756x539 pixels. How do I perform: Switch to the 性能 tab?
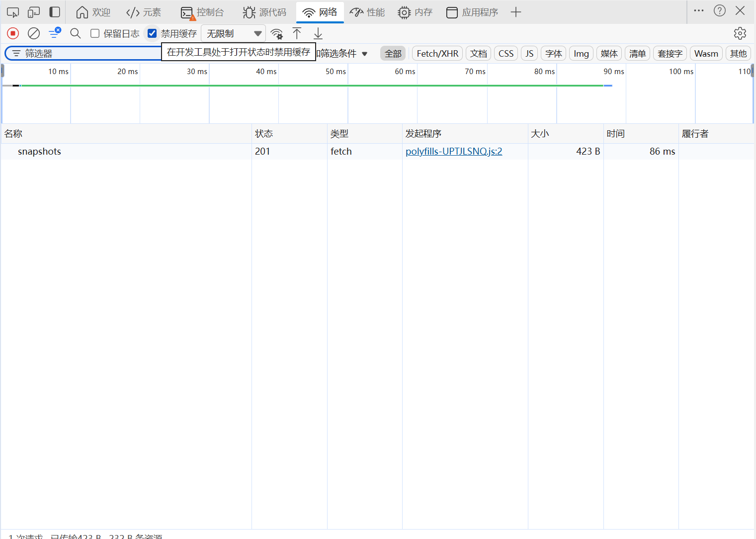point(367,12)
